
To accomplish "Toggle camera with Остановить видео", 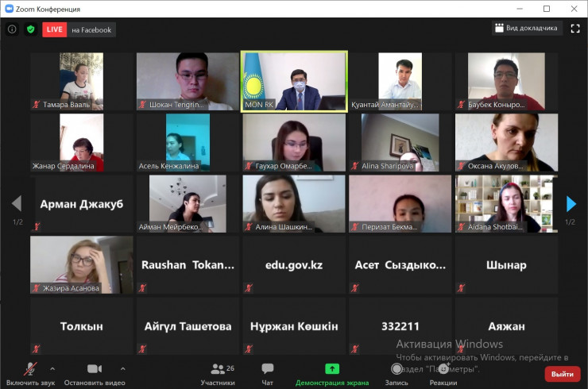I will pos(95,373).
